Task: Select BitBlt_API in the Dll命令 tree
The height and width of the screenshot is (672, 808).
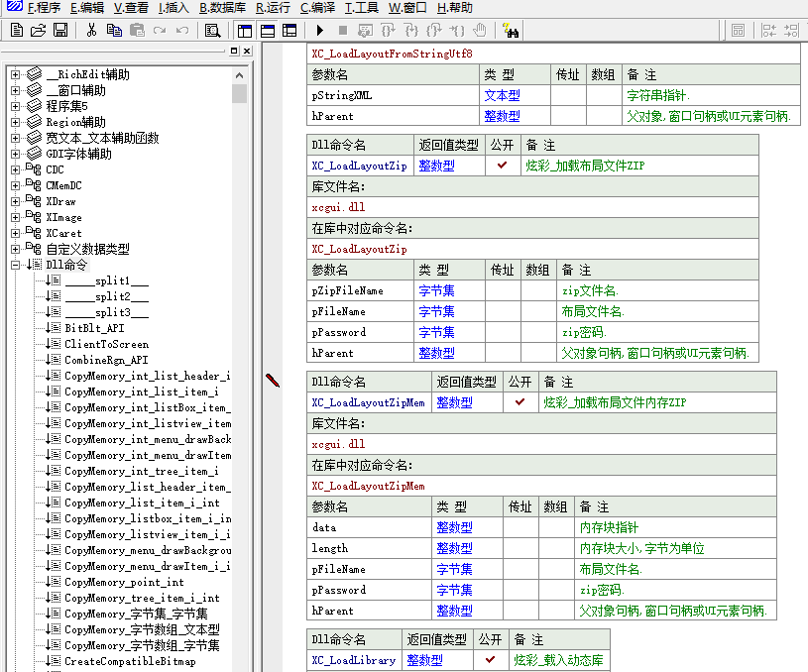Action: [94, 328]
